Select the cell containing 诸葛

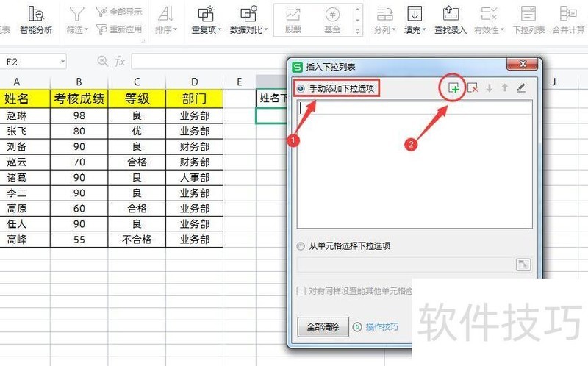pyautogui.click(x=25, y=177)
